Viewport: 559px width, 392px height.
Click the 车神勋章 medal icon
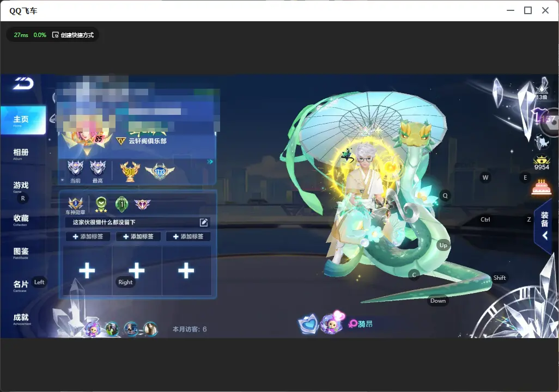[x=76, y=206]
